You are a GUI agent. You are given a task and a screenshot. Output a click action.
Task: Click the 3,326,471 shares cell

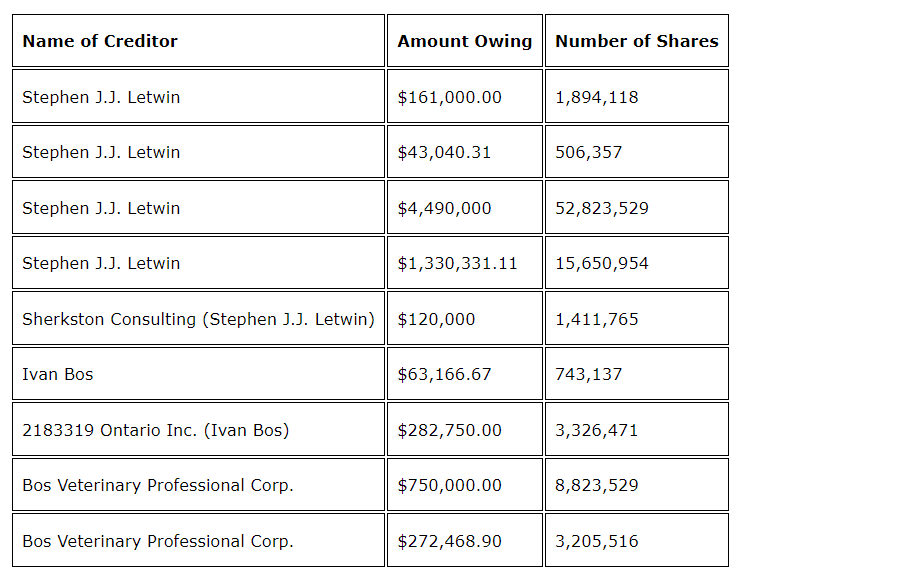tap(597, 430)
